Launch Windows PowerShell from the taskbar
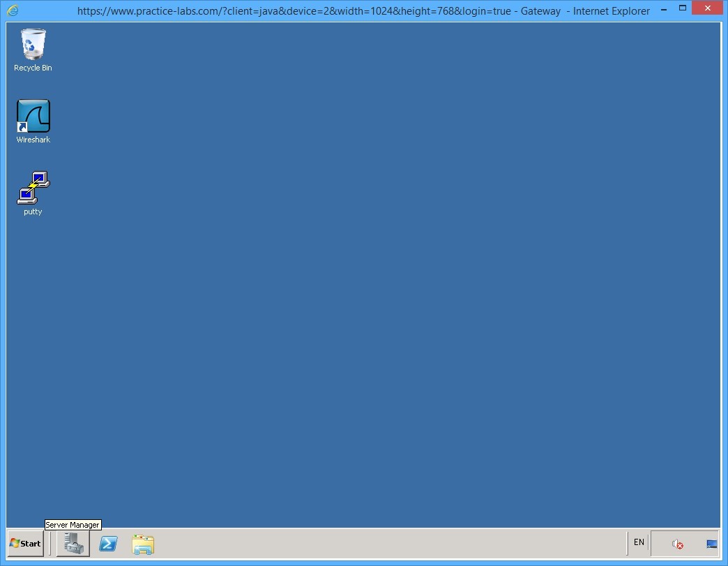Viewport: 728px width, 566px height. pos(108,544)
